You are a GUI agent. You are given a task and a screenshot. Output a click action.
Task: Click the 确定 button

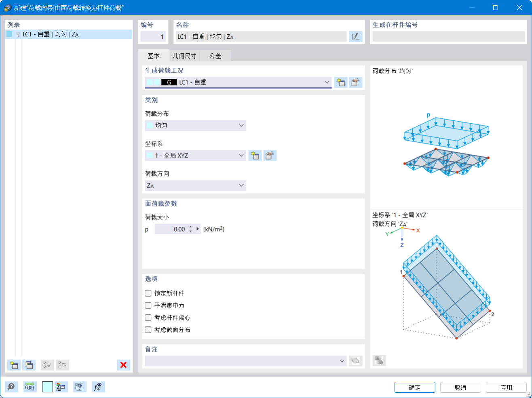tap(415, 387)
